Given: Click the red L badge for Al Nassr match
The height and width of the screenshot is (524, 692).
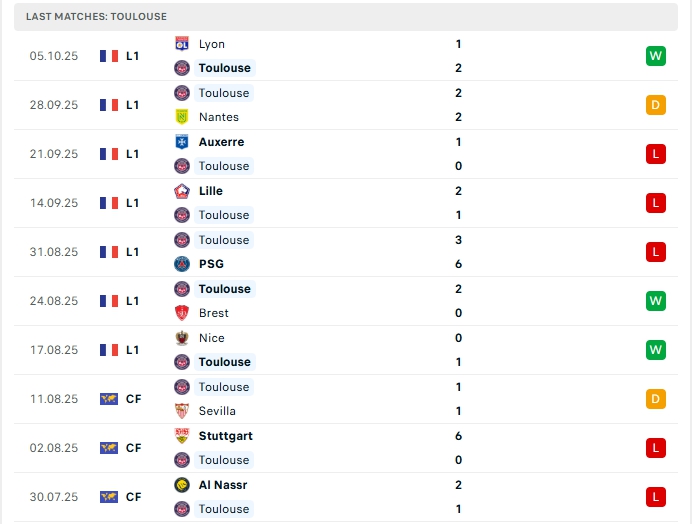Looking at the screenshot, I should pyautogui.click(x=656, y=497).
